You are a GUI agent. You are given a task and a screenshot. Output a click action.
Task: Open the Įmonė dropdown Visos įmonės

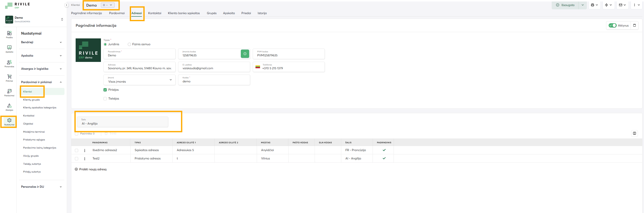pos(139,80)
